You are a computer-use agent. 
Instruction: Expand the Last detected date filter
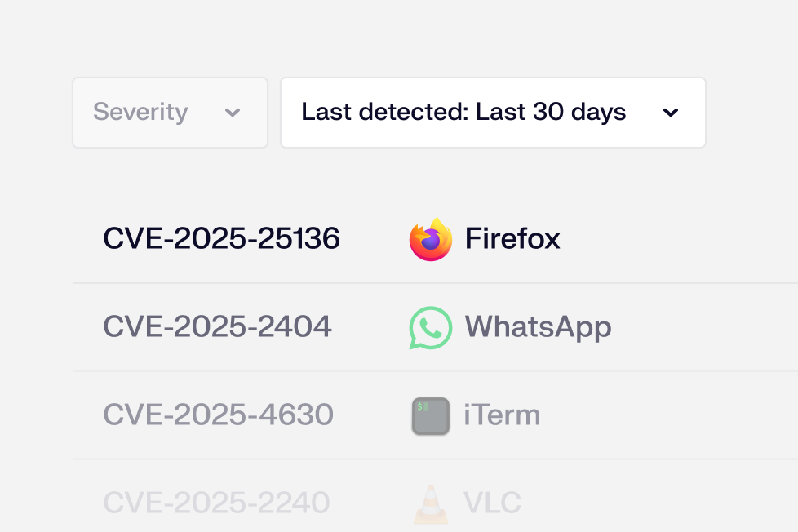[493, 112]
